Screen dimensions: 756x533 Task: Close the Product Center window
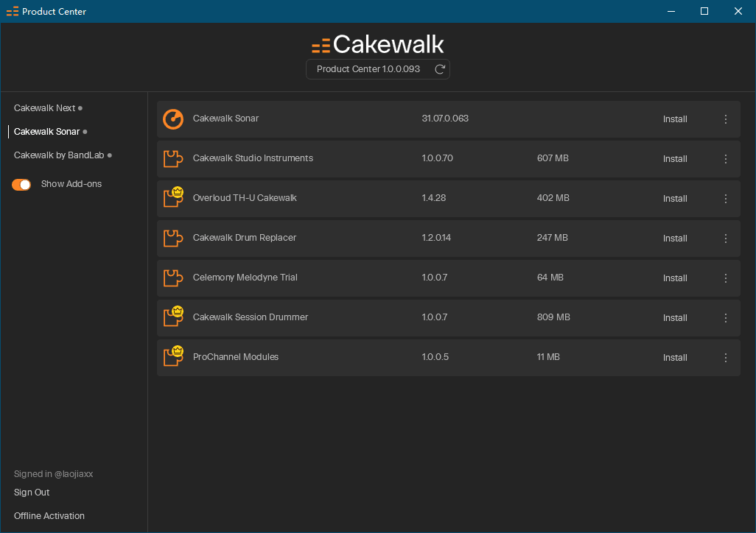pos(738,11)
